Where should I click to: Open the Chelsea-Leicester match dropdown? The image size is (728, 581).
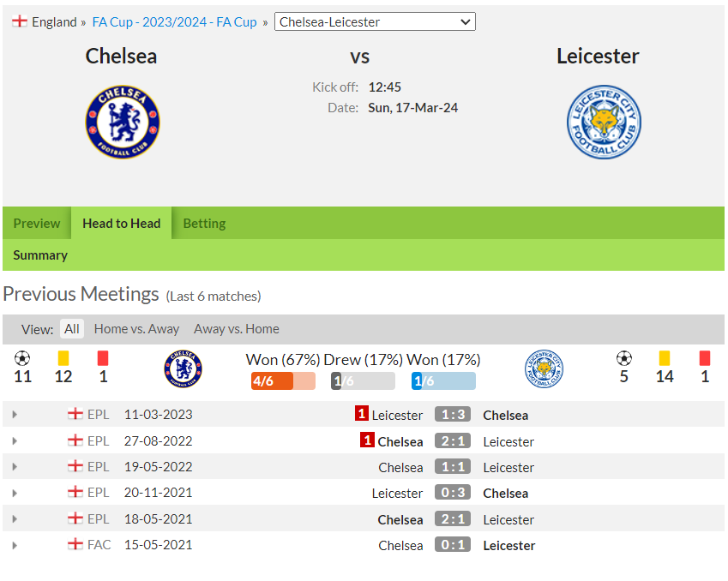click(375, 21)
